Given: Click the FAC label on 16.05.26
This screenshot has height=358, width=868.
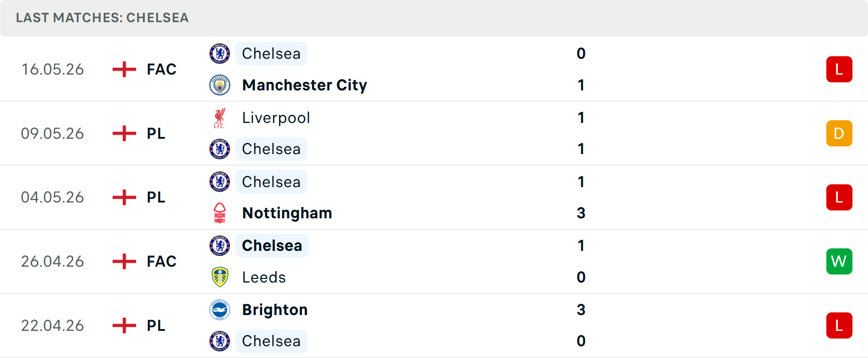Looking at the screenshot, I should pyautogui.click(x=161, y=69).
